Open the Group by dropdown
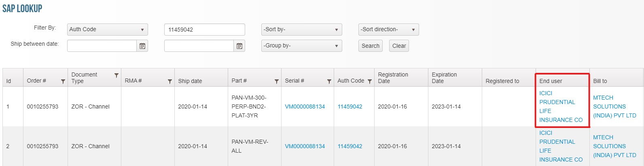 (301, 46)
